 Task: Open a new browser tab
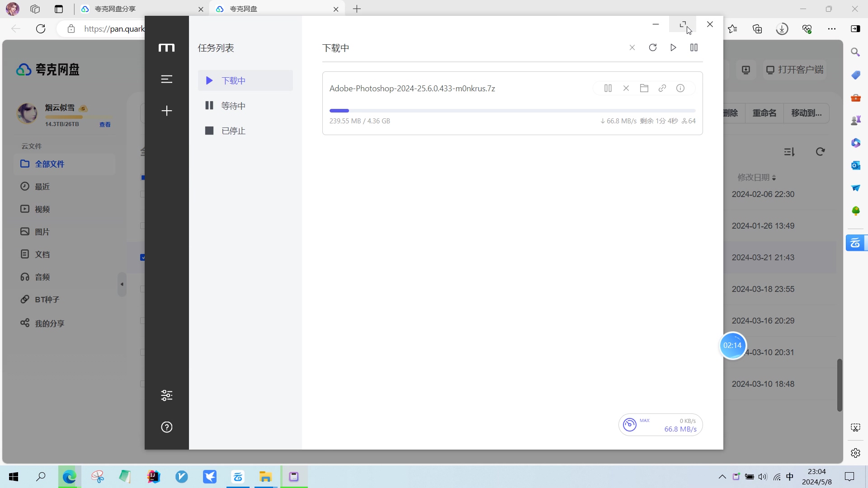click(357, 9)
